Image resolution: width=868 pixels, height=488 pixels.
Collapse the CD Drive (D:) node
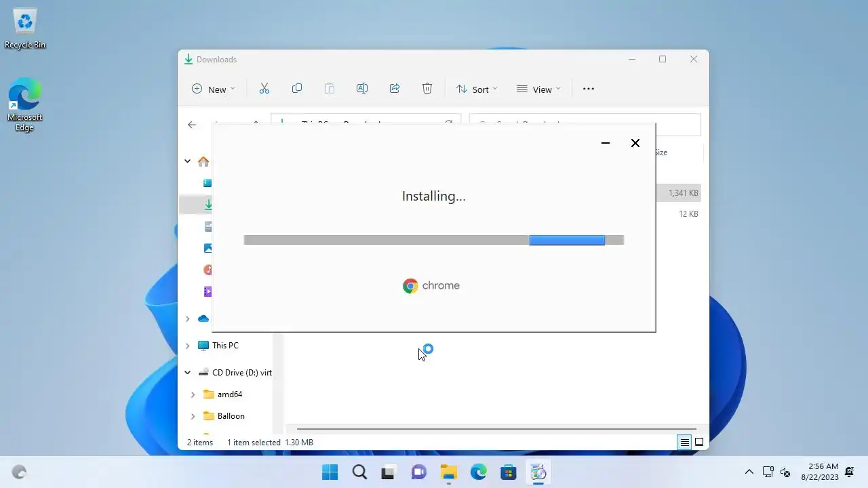click(188, 373)
